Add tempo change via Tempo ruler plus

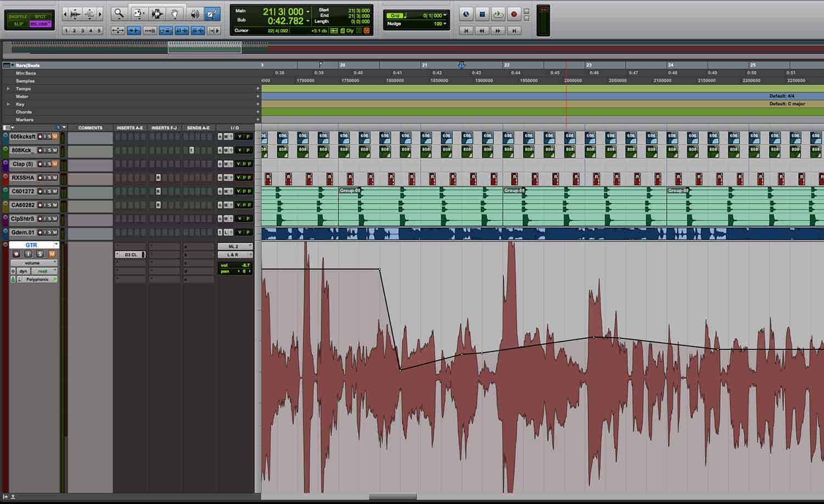click(258, 88)
